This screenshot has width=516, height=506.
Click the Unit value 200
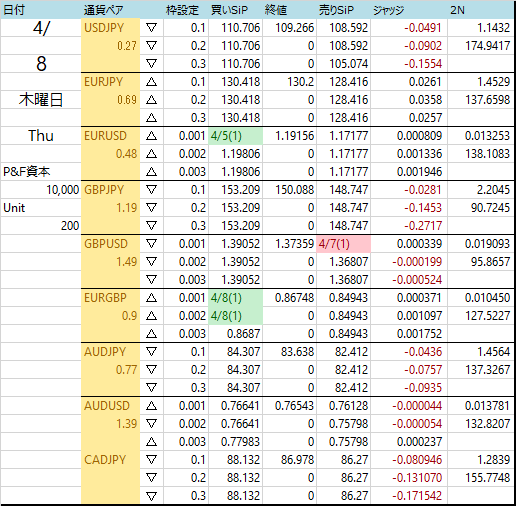coord(70,226)
